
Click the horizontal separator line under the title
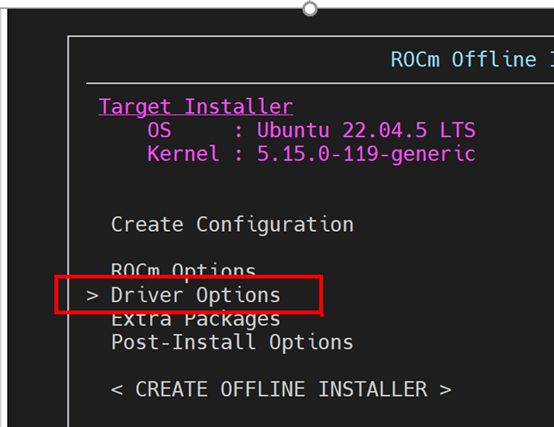point(320,83)
